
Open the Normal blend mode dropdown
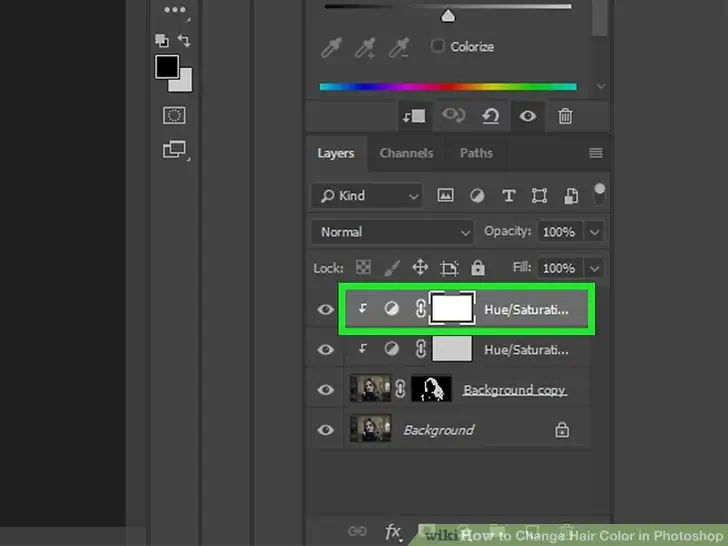(x=394, y=232)
